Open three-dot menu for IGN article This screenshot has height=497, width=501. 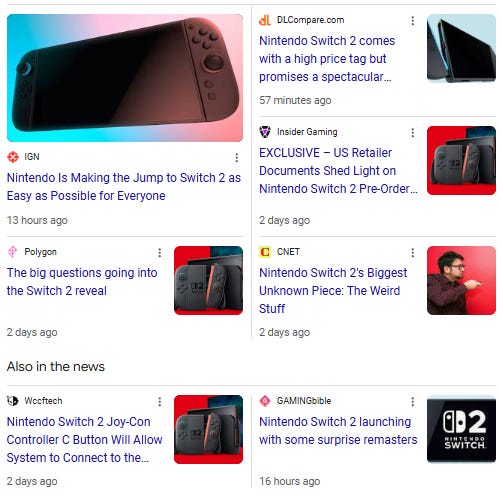(237, 158)
